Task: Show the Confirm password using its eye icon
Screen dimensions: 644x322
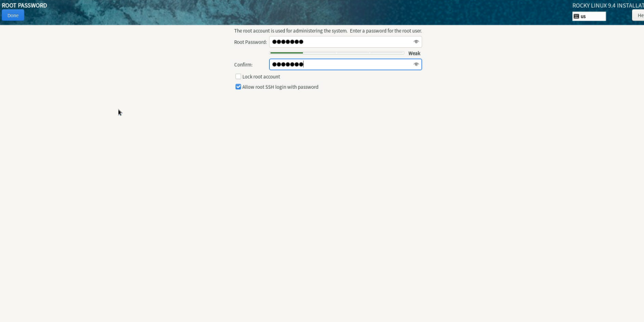Action: point(416,64)
